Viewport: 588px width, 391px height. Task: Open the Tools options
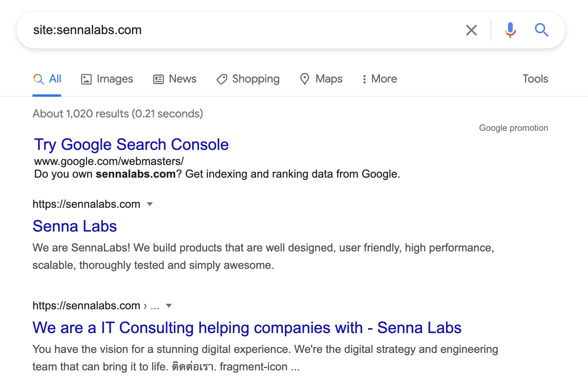[535, 79]
